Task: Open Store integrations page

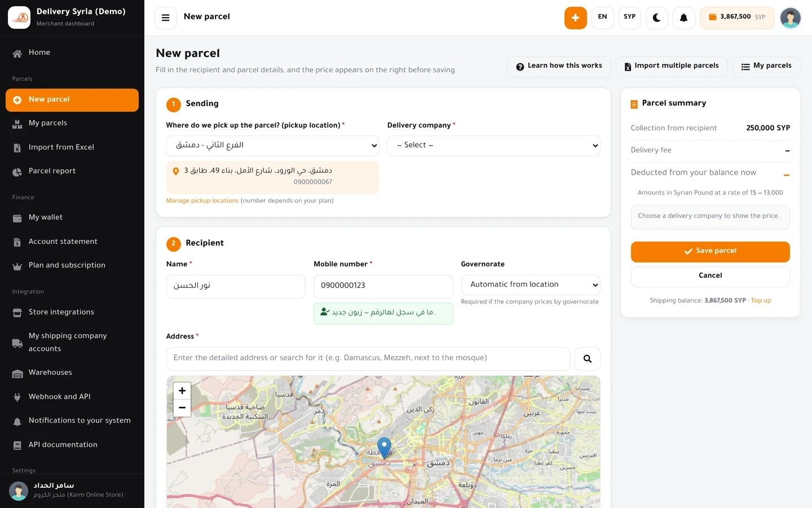Action: [72, 312]
